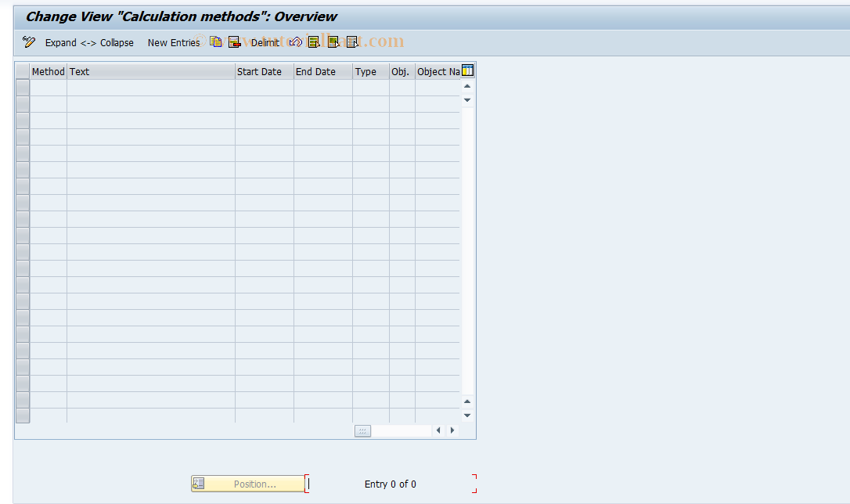Select the Start Date column header
The width and height of the screenshot is (850, 504).
coord(264,71)
